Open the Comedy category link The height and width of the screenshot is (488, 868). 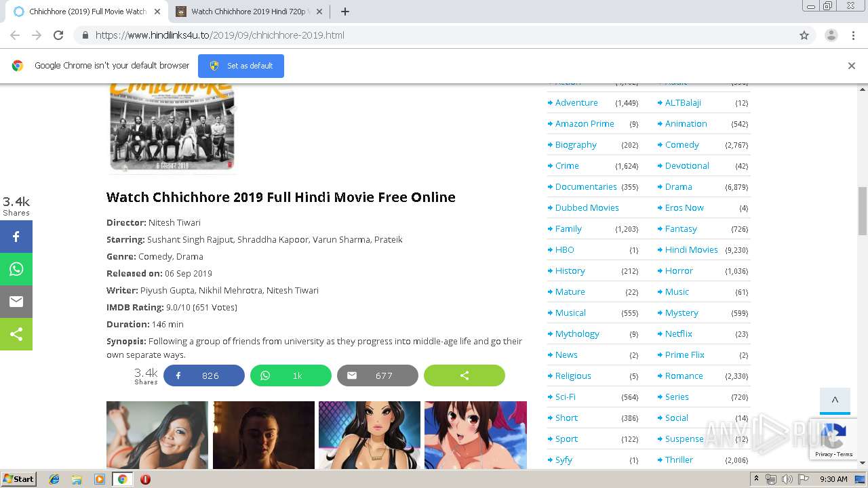682,144
